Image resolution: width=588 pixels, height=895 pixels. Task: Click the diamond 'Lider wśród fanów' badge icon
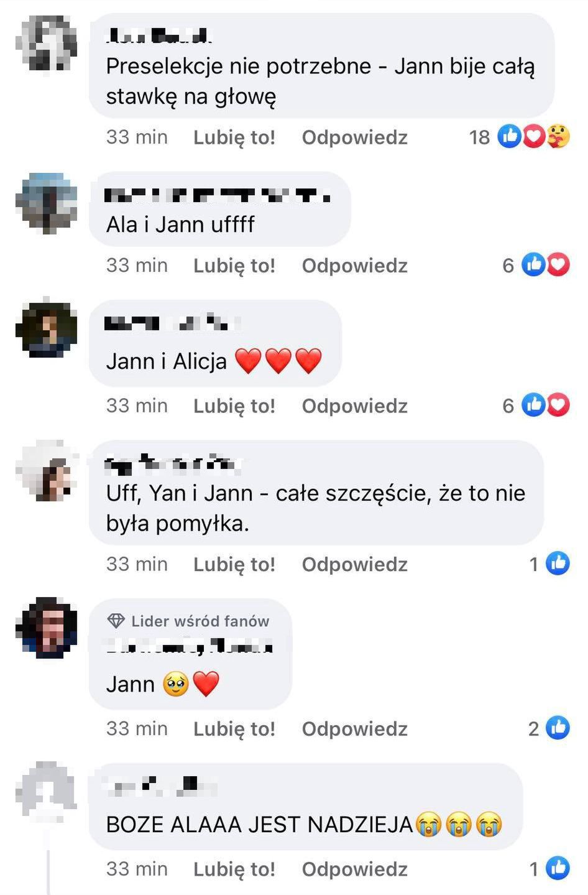click(116, 621)
